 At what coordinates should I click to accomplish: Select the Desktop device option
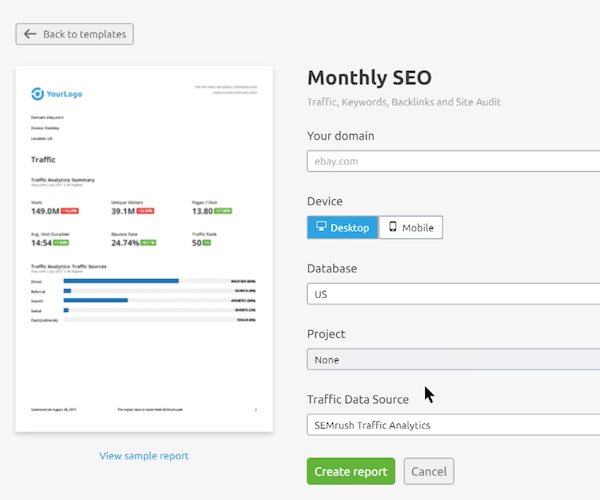[342, 228]
